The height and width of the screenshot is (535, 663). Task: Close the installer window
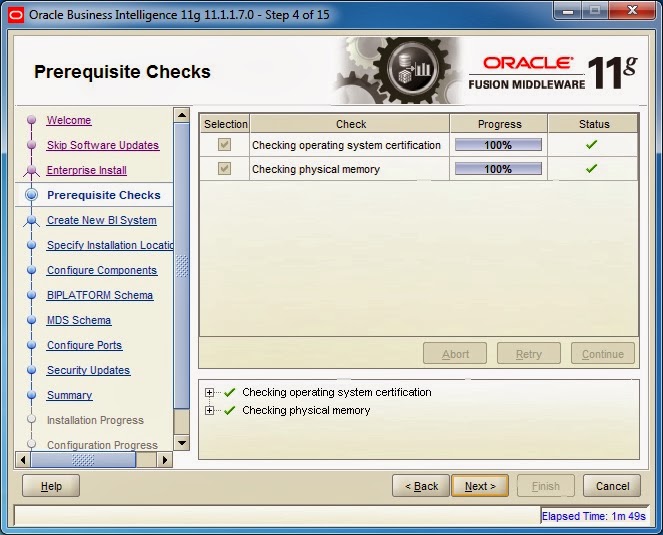(x=632, y=10)
